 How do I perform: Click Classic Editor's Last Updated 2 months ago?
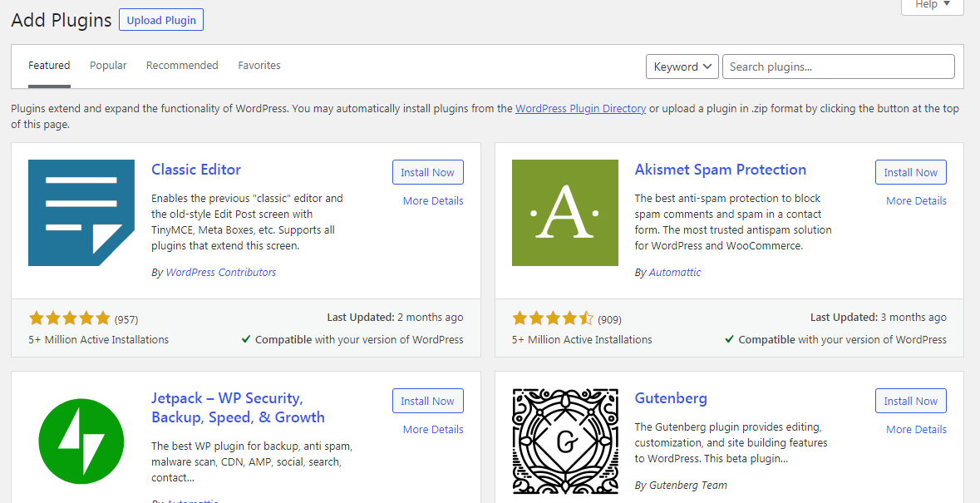395,318
